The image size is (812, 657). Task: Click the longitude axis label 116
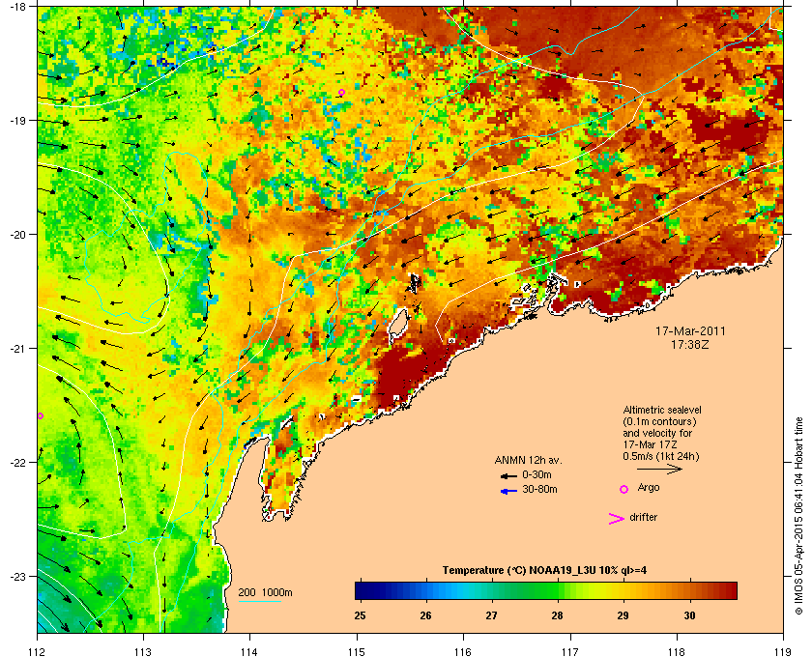(463, 651)
